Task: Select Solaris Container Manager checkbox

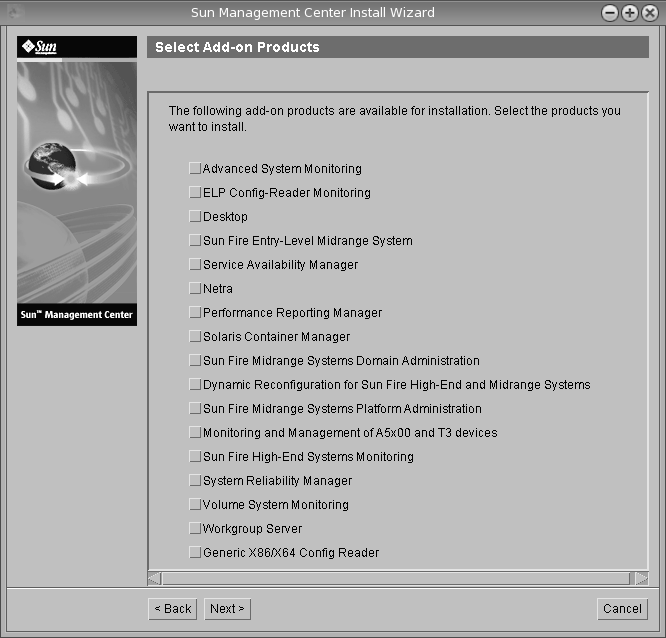Action: pyautogui.click(x=195, y=336)
